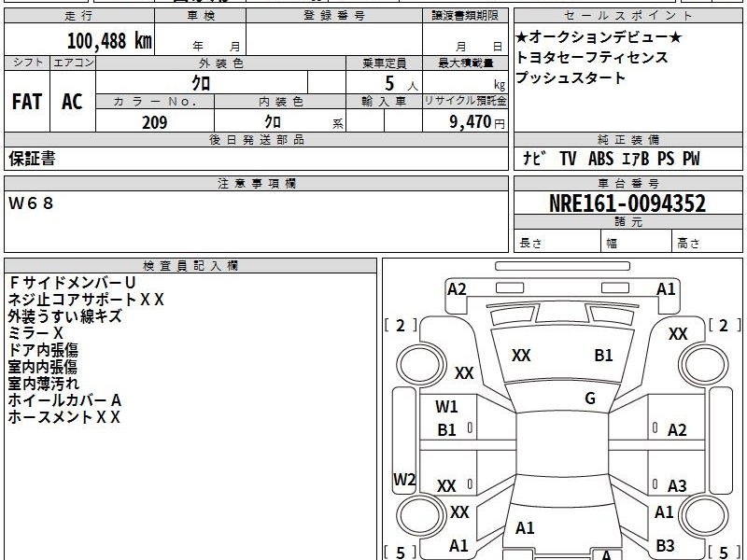The width and height of the screenshot is (747, 560).
Task: Click the 内装色 header
Action: coord(280,102)
